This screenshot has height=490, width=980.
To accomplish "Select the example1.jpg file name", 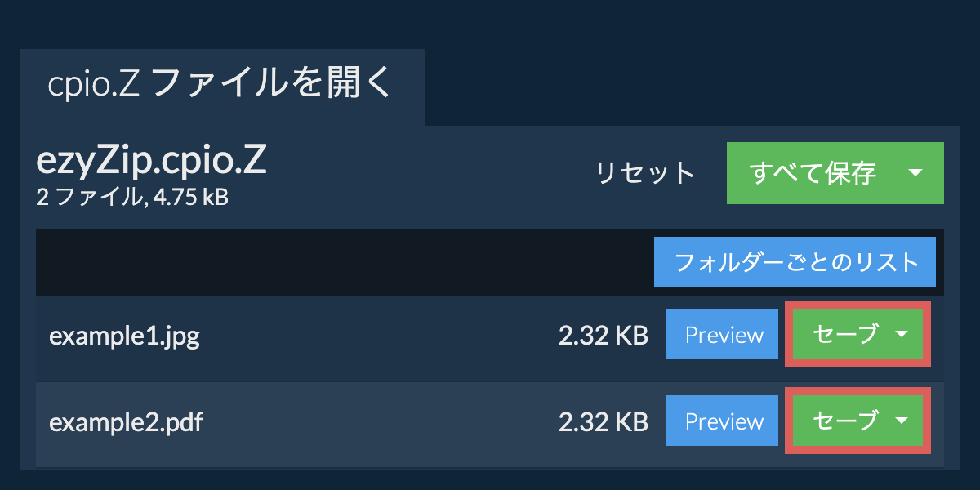I will [x=124, y=336].
